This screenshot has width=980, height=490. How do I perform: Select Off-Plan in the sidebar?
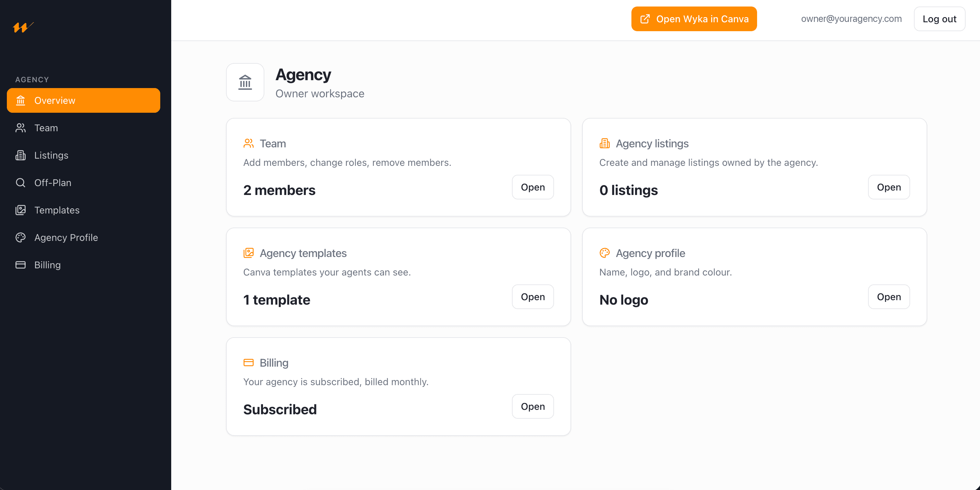click(83, 183)
